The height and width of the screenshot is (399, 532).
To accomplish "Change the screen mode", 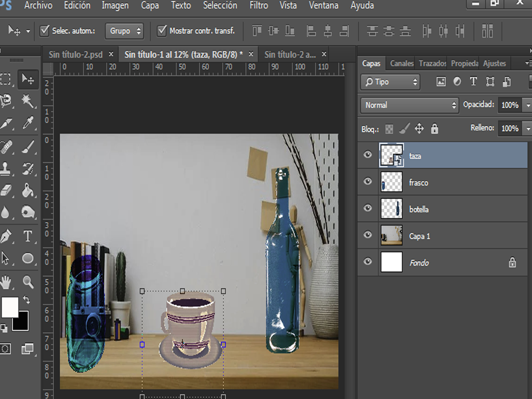I will pos(27,349).
